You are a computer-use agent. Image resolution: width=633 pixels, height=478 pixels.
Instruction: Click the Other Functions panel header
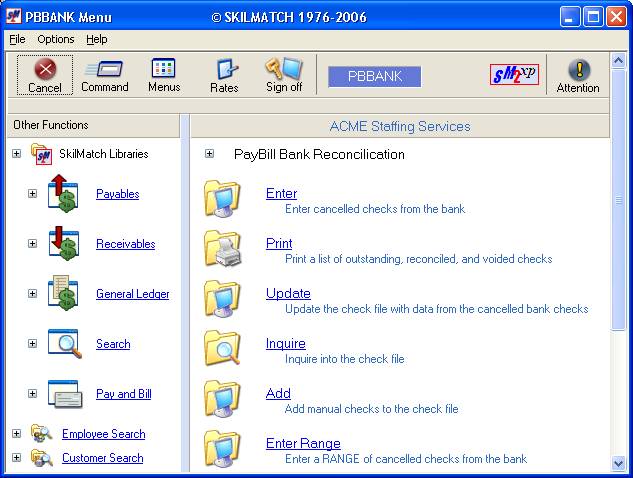click(x=94, y=125)
